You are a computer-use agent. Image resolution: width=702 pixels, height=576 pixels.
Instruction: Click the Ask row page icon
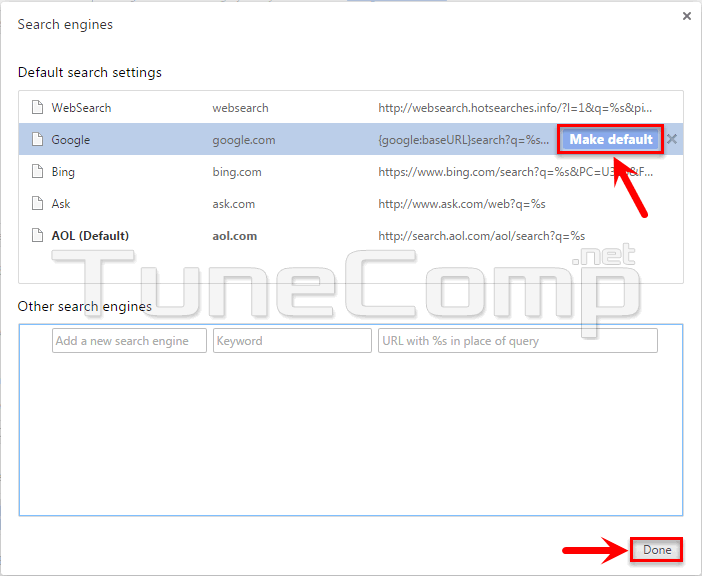pos(38,203)
